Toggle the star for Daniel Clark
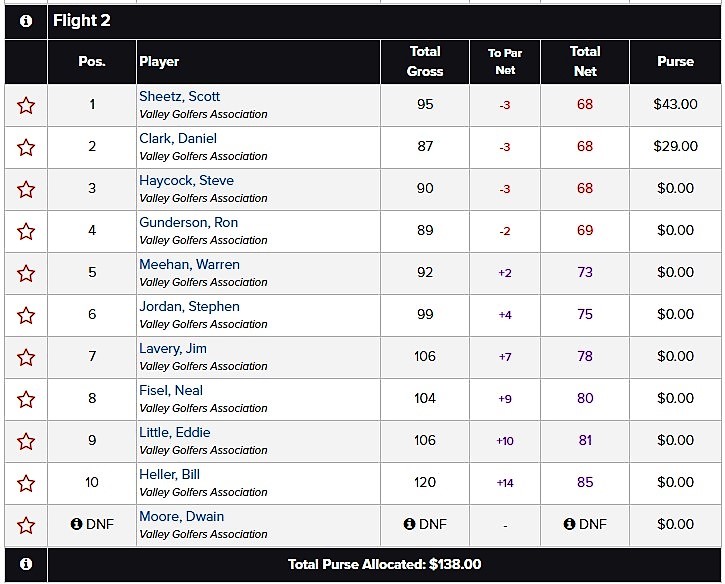Viewport: 725px width, 584px height. coord(26,147)
